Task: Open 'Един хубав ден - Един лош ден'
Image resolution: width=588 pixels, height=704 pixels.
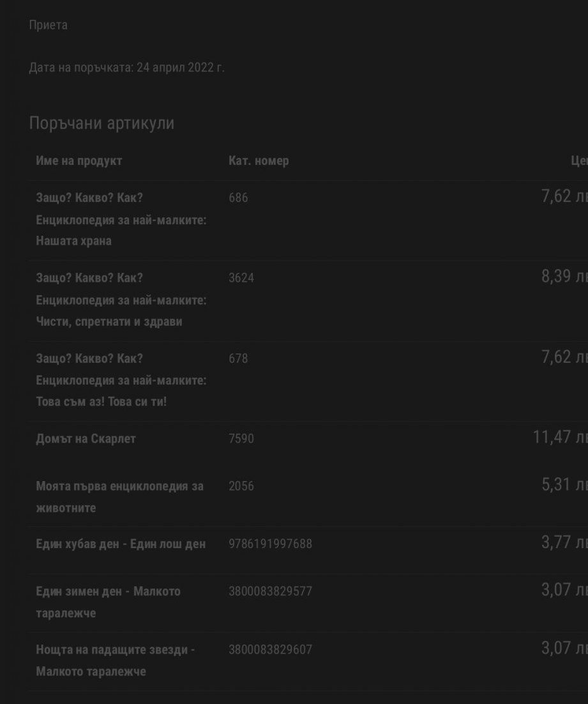Action: 121,544
